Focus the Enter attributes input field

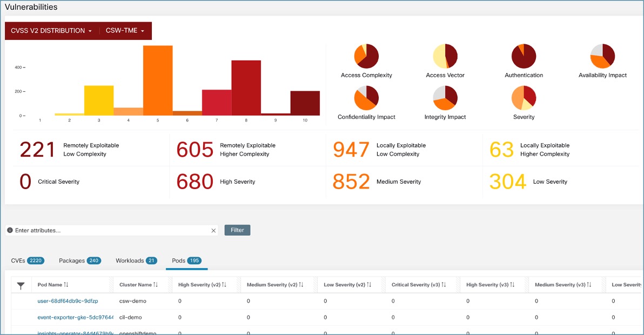(112, 230)
